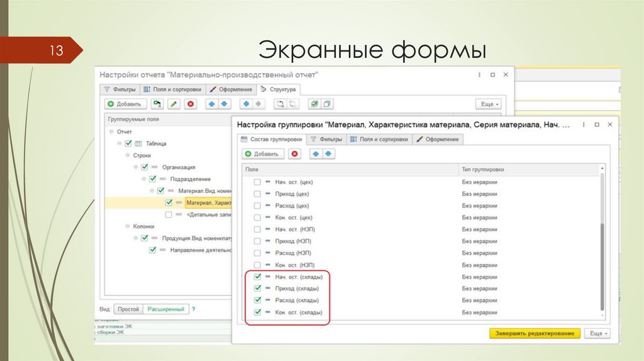Click the field icon before Организация
This screenshot has height=361, width=644.
point(155,167)
